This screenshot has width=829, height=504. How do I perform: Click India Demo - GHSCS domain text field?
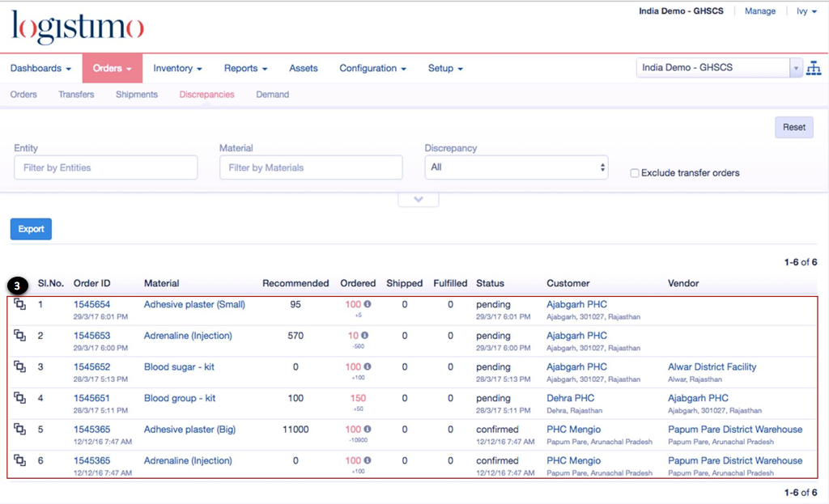[x=712, y=68]
